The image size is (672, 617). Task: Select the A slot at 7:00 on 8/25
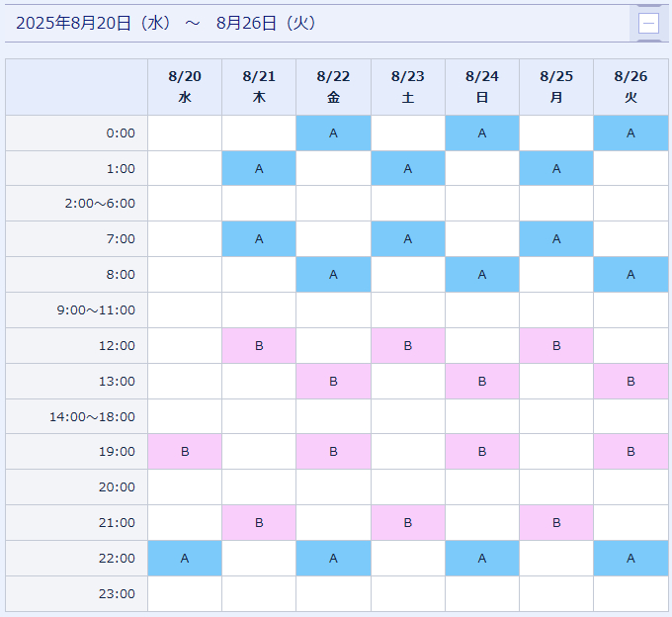point(556,239)
